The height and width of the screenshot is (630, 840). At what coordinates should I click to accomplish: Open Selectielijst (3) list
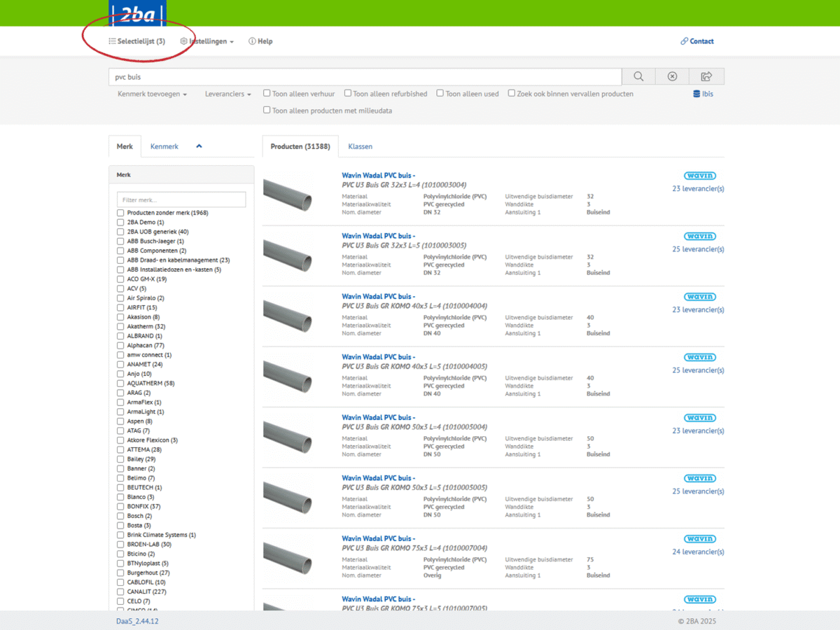137,41
